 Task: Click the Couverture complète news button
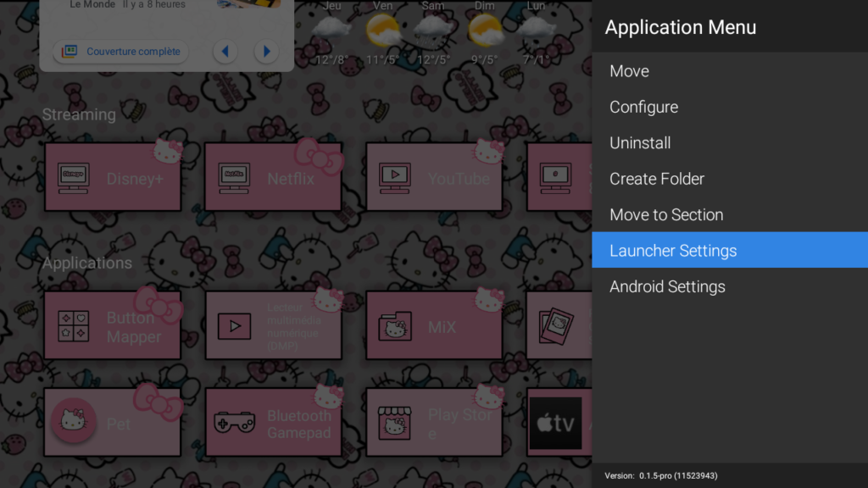click(120, 52)
